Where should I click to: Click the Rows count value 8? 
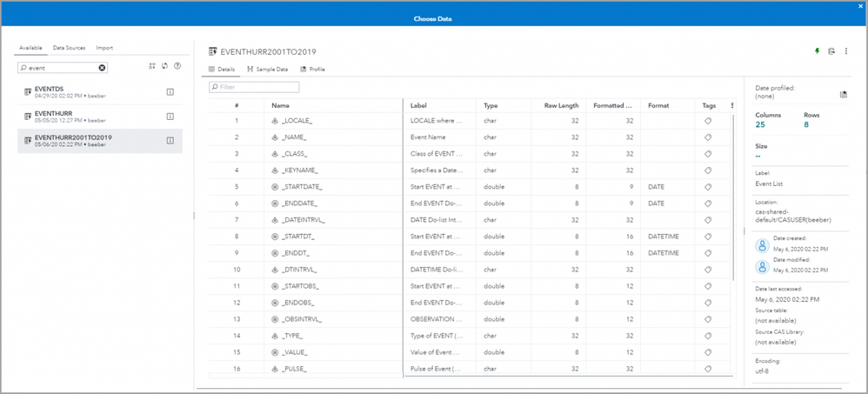[x=806, y=125]
